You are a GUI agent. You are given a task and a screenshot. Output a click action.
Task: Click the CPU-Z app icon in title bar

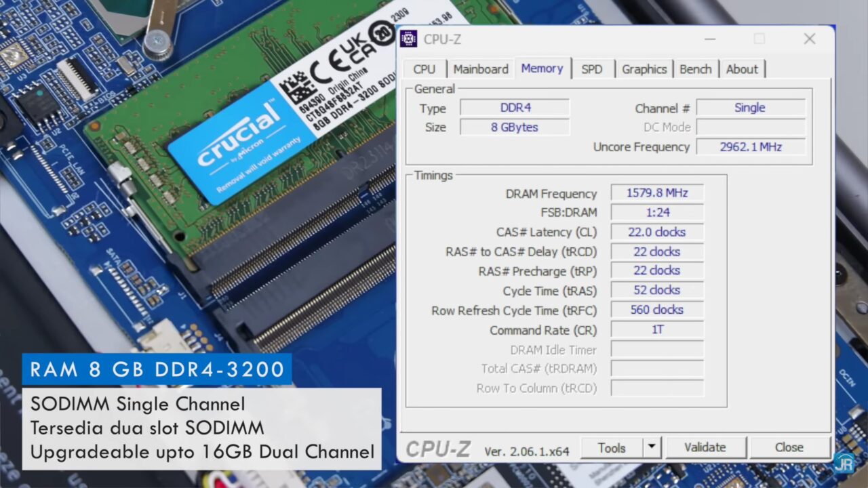click(408, 39)
